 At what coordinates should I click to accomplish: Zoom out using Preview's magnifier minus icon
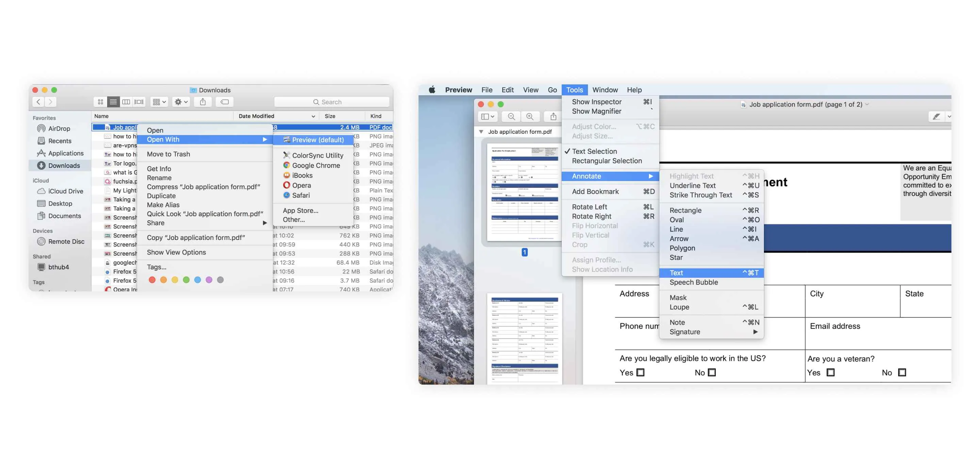pyautogui.click(x=511, y=116)
